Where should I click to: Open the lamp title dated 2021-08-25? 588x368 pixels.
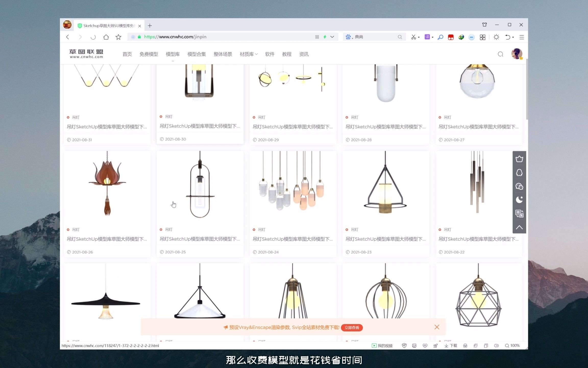[200, 239]
